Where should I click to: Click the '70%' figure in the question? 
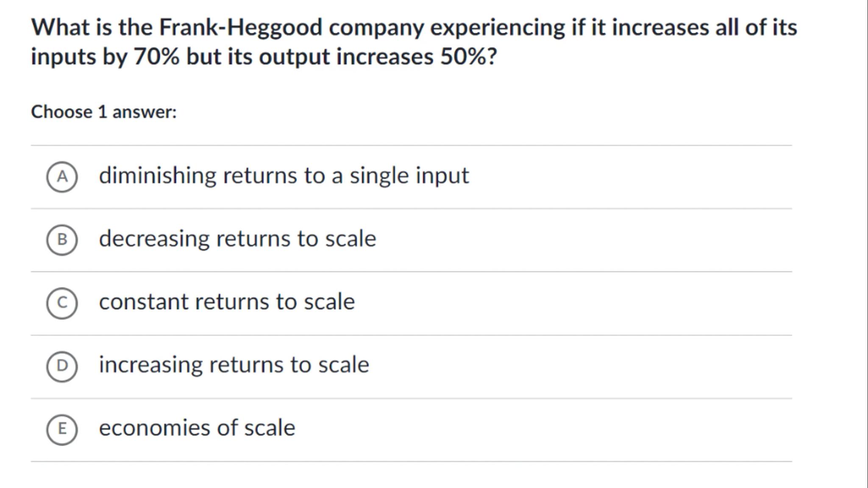coord(156,57)
